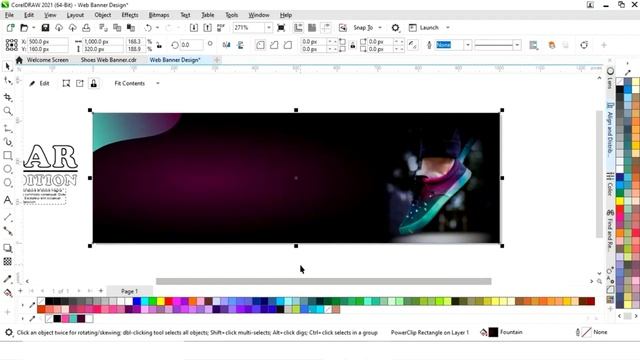Select the Zoom tool in toolbox

point(8,111)
